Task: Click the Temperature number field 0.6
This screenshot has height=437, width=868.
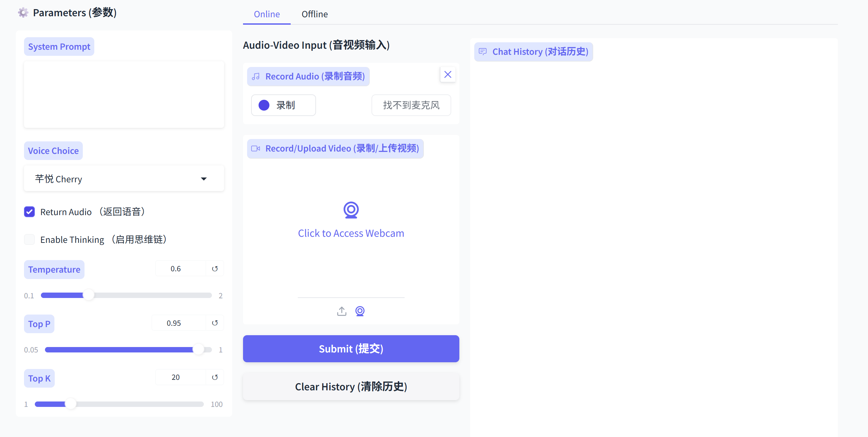Action: pyautogui.click(x=180, y=269)
